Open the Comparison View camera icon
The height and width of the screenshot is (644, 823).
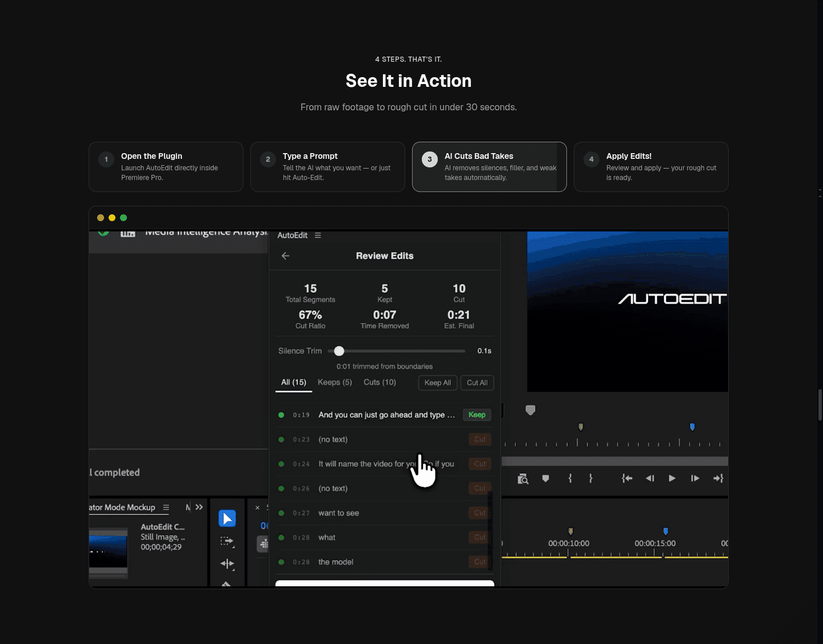[x=523, y=479]
